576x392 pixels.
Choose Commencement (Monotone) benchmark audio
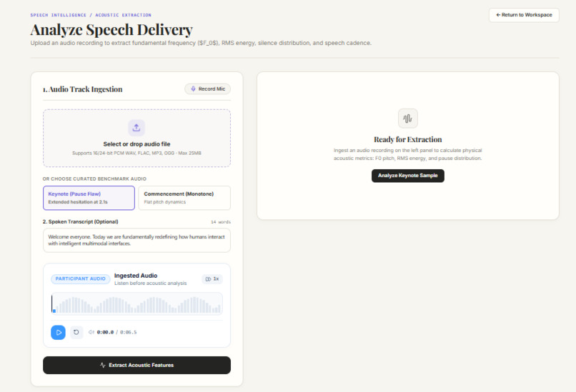(184, 198)
